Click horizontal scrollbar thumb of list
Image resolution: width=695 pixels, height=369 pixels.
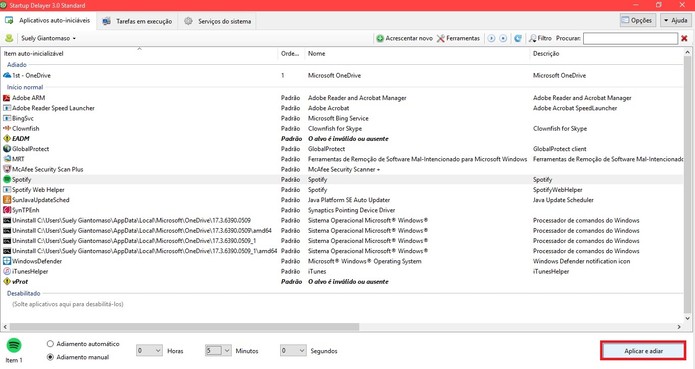coord(184,327)
